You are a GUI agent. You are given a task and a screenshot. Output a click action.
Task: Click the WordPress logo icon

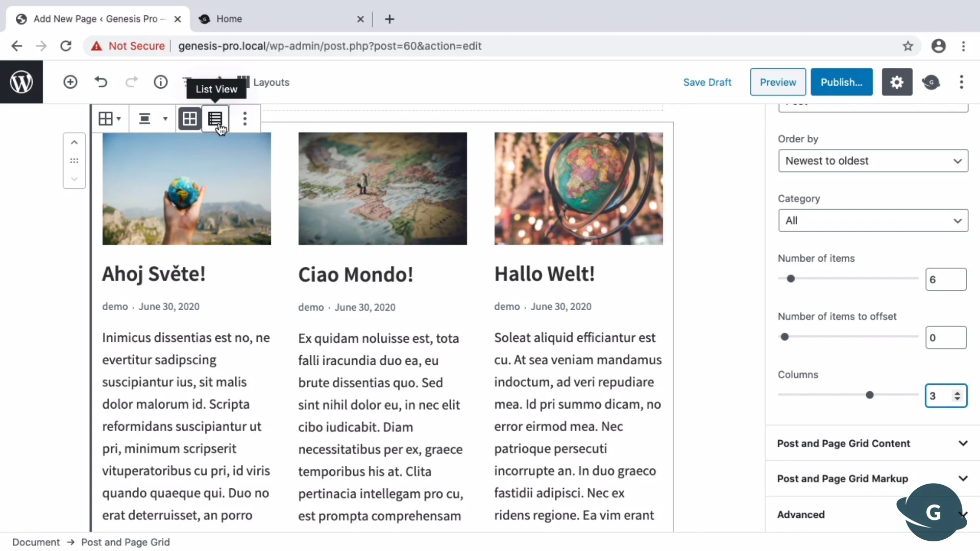[21, 82]
